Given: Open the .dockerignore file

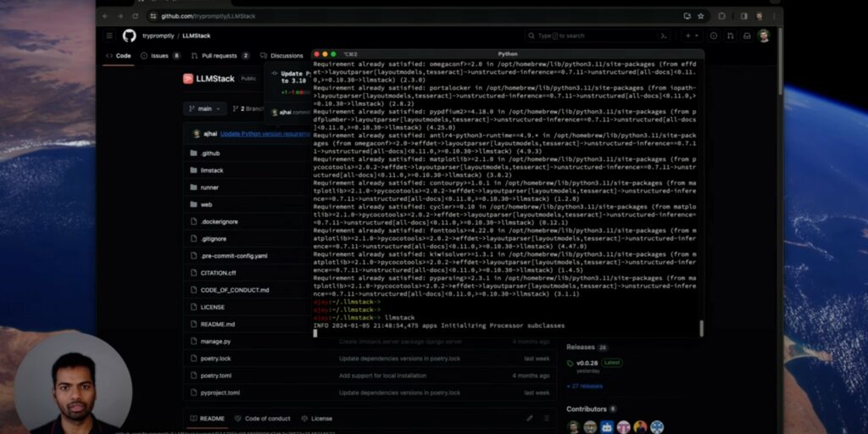Looking at the screenshot, I should (220, 222).
